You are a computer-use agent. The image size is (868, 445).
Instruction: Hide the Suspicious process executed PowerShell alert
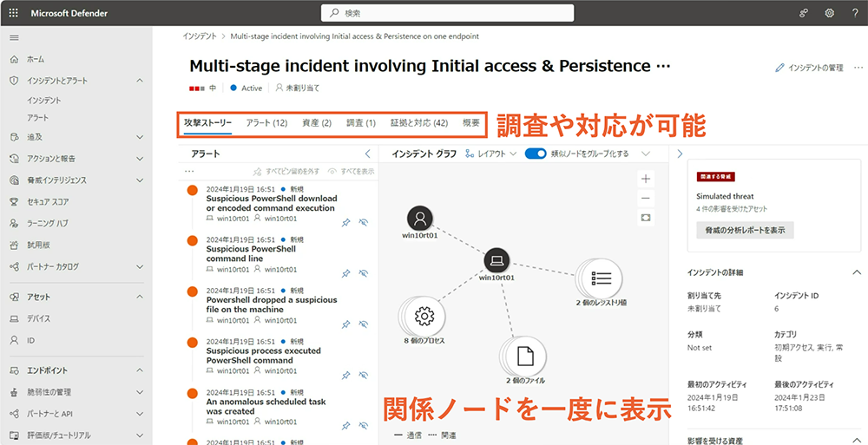click(364, 376)
